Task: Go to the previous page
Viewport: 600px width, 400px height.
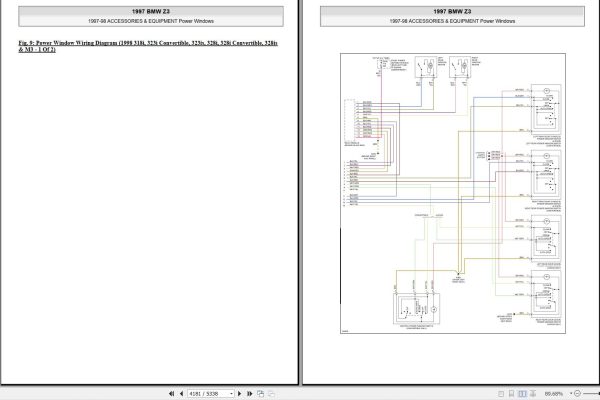Action: coord(181,393)
